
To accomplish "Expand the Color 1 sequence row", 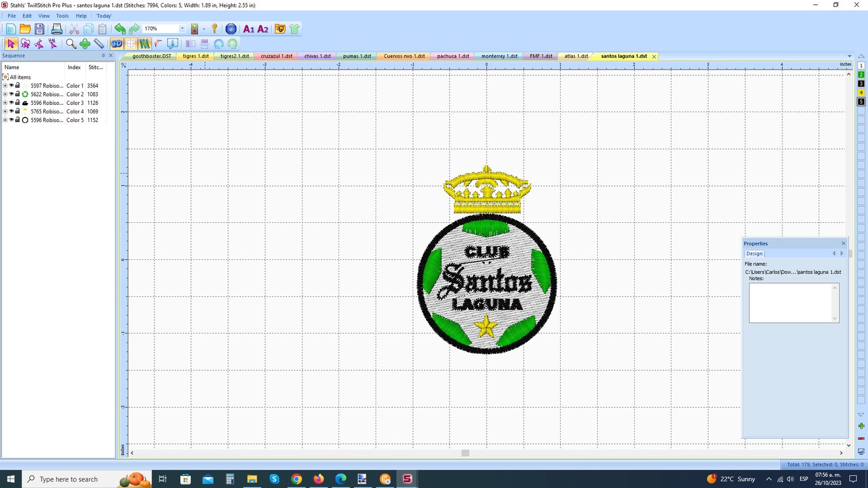I will point(5,86).
